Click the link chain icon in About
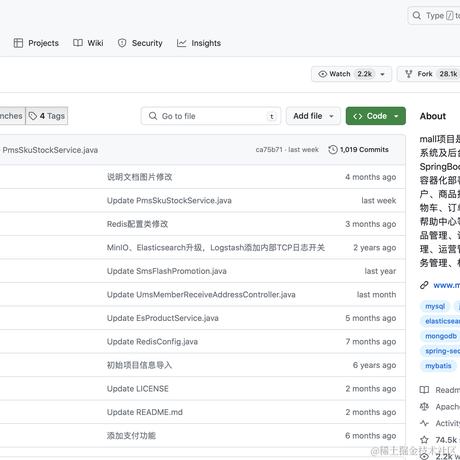 tap(424, 285)
